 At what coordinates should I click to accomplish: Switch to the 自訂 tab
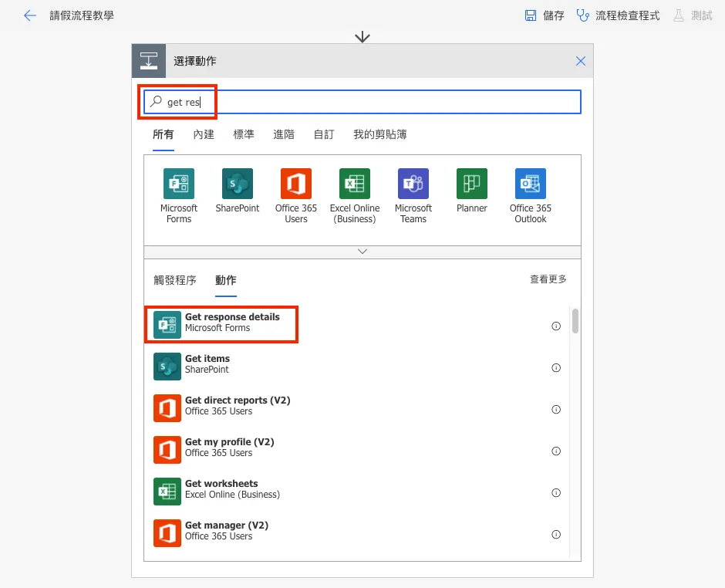[324, 134]
